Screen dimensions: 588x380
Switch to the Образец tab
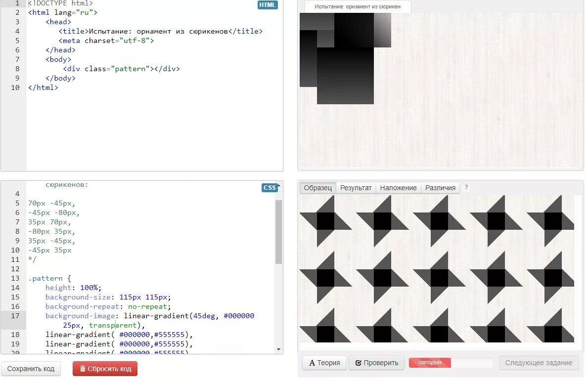tap(317, 188)
